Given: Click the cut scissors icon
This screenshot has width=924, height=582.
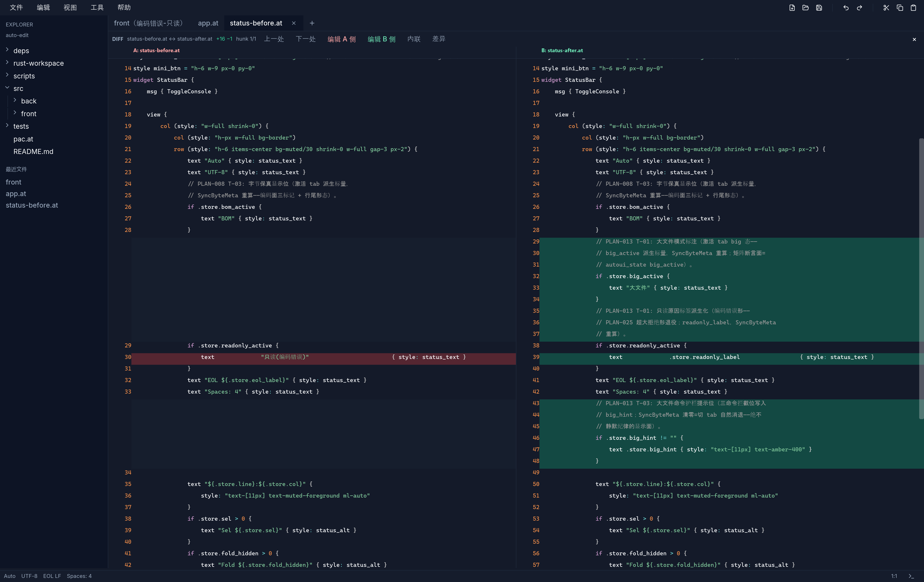Looking at the screenshot, I should [886, 8].
